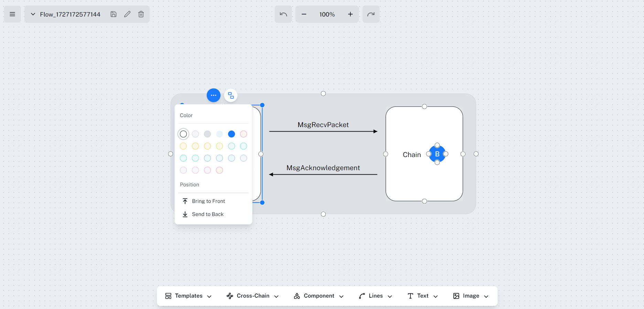Expand the flow name chevron
The image size is (644, 309).
point(33,14)
